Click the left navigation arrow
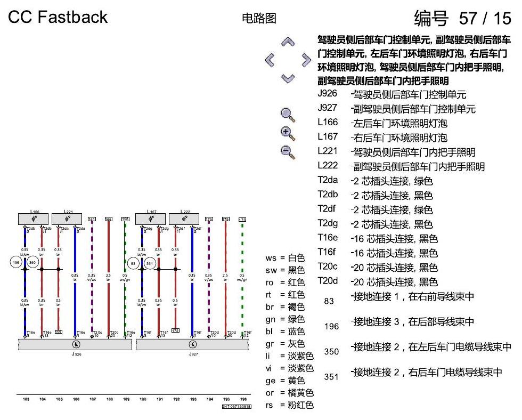 [x=270, y=60]
